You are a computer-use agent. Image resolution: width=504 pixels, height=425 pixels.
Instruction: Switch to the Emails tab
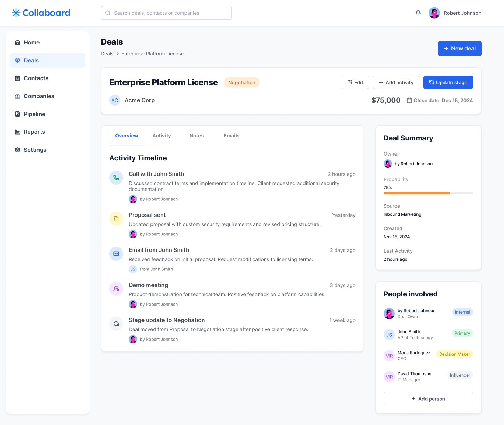coord(231,136)
